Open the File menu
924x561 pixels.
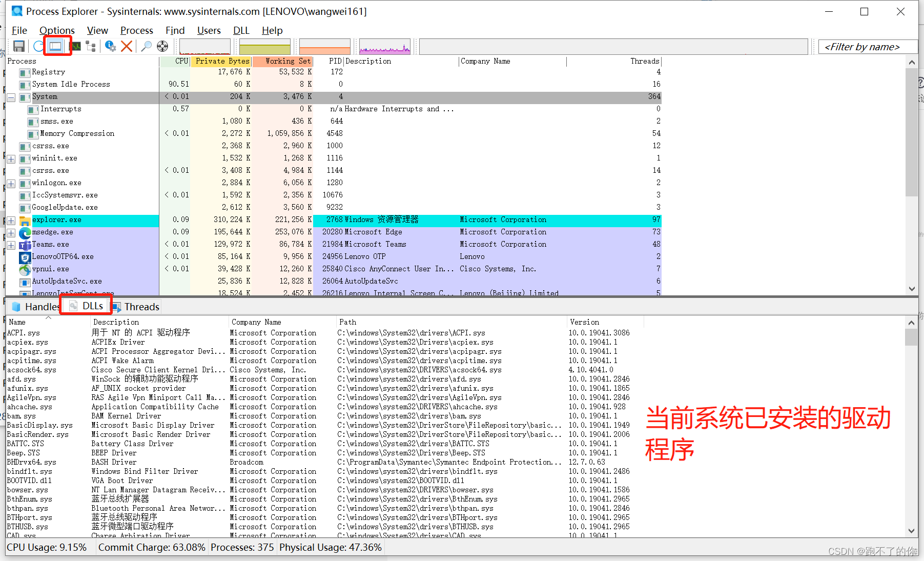19,30
